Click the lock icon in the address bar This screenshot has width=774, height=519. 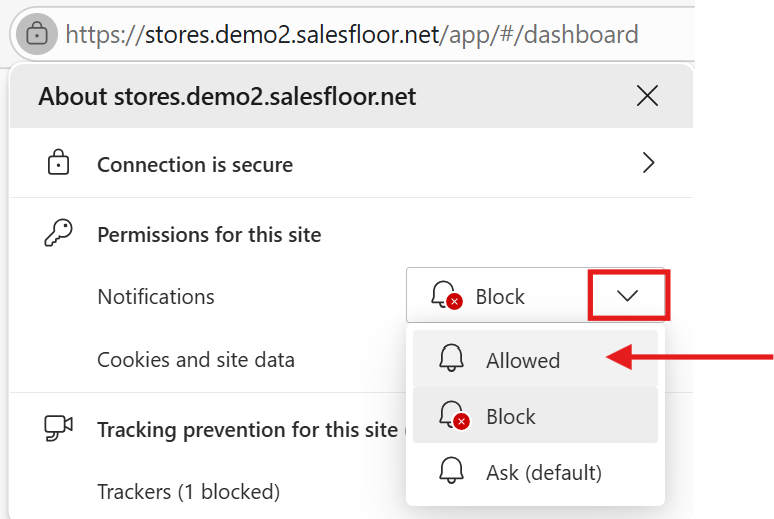(x=37, y=34)
